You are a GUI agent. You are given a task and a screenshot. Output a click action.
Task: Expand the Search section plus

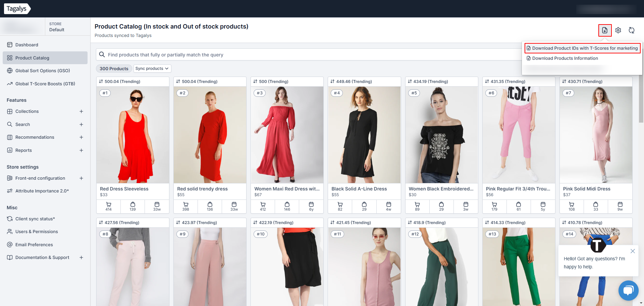click(x=81, y=124)
